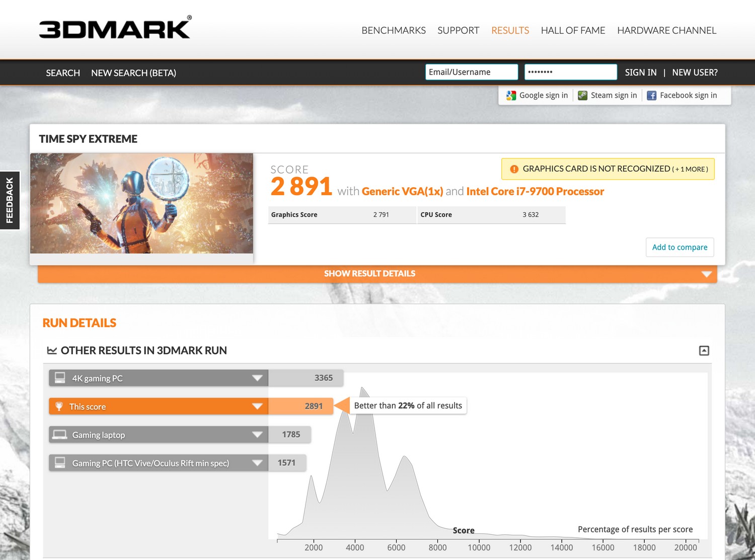Open the Gaming PC HTC Vive min spec dropdown
The height and width of the screenshot is (560, 755).
pos(257,463)
